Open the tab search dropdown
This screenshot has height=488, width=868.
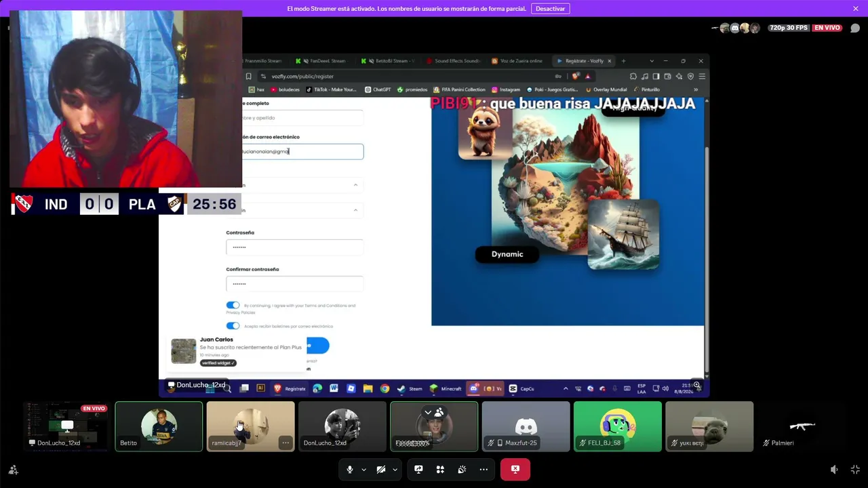[652, 61]
